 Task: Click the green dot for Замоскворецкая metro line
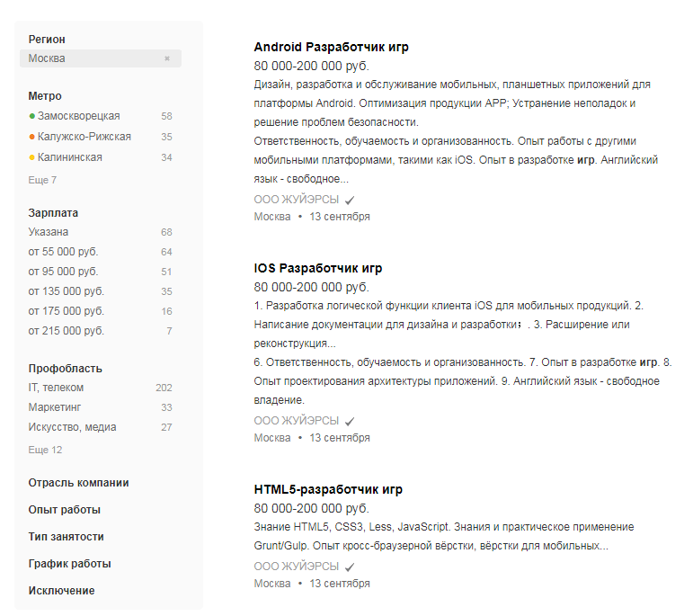point(31,116)
